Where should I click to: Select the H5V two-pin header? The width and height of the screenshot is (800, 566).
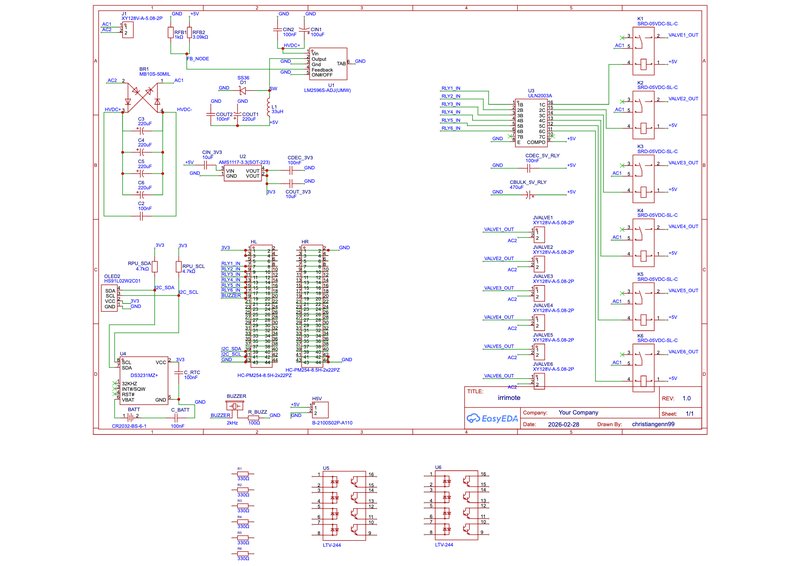(x=320, y=410)
